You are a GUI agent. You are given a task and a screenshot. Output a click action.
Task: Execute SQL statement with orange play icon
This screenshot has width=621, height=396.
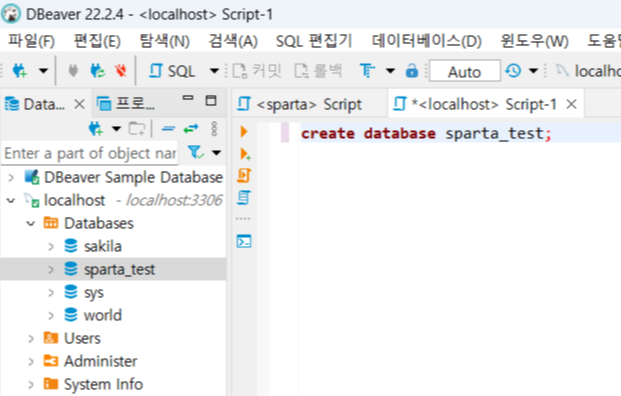point(244,131)
